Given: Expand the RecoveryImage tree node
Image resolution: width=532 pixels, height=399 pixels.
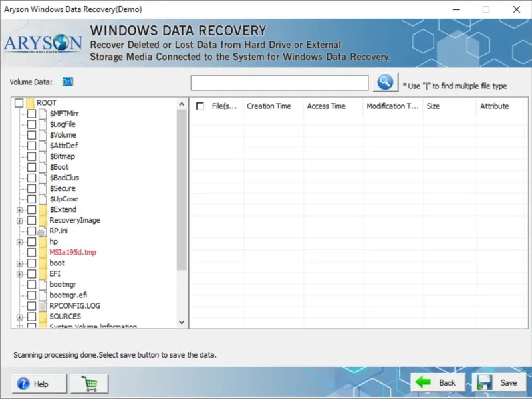Looking at the screenshot, I should tap(20, 221).
